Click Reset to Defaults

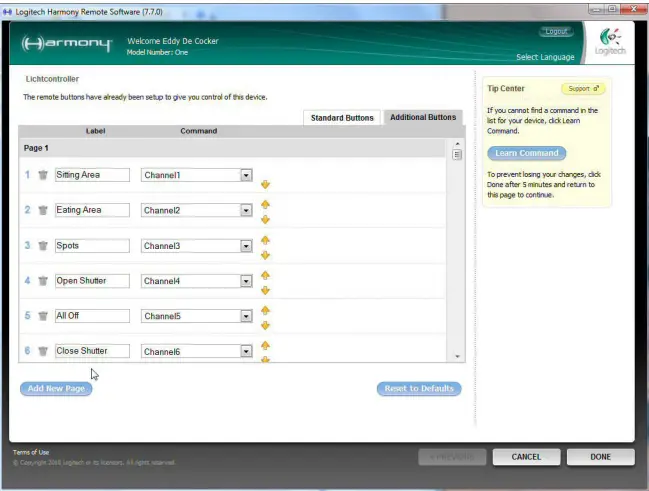click(x=419, y=389)
